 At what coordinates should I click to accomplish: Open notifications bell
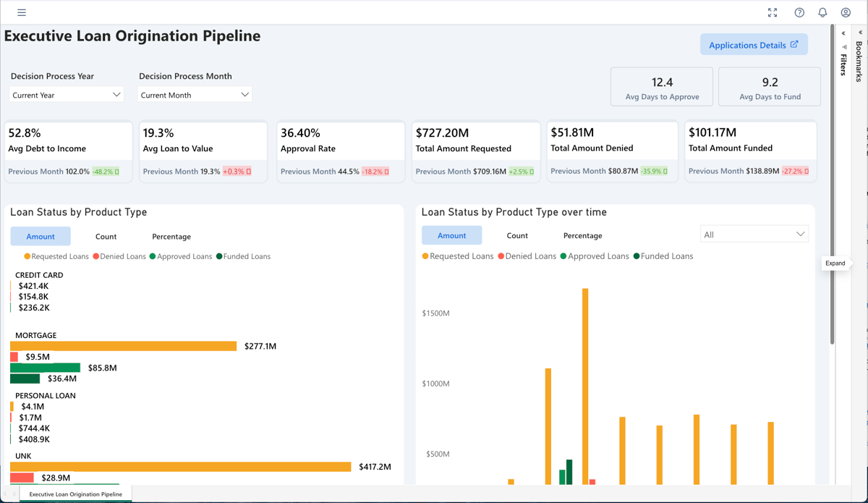coord(822,12)
